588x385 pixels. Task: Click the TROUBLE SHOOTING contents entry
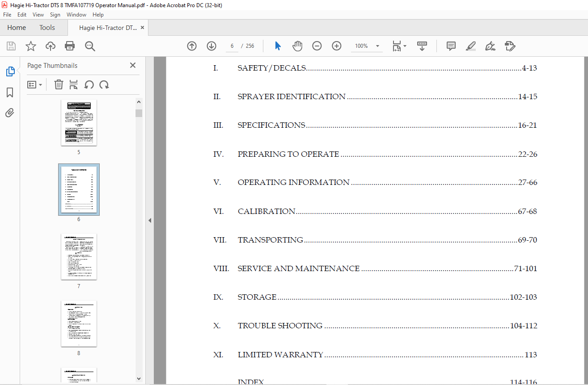(375, 326)
